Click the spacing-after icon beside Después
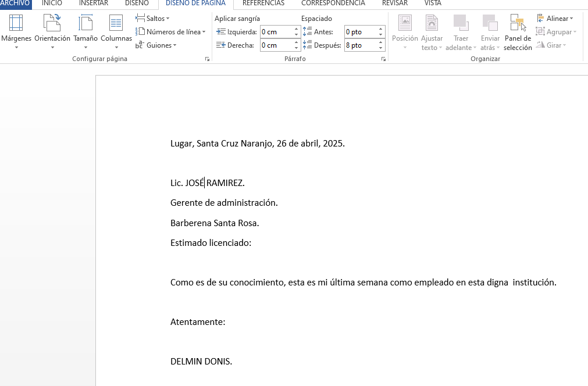The image size is (588, 386). tap(308, 45)
